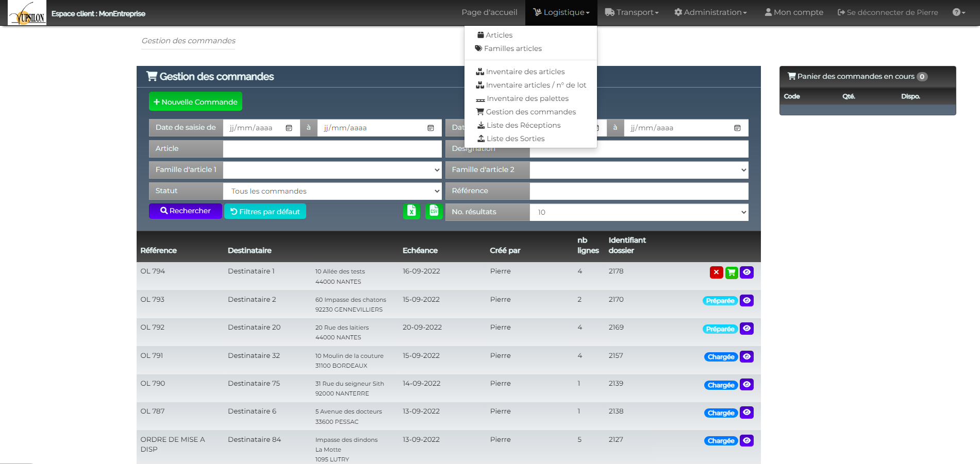Expand Famille d'article 1 dropdown
Image resolution: width=980 pixels, height=464 pixels.
pos(332,170)
